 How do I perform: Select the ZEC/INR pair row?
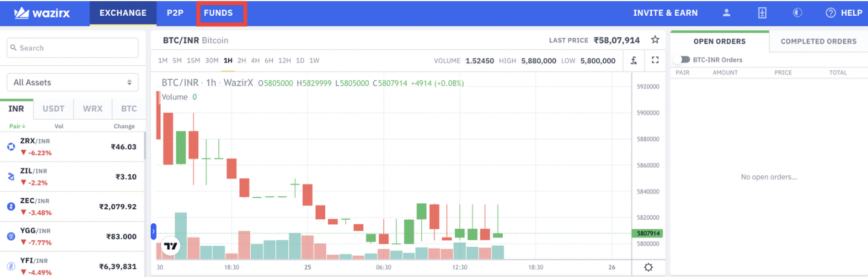[72, 207]
